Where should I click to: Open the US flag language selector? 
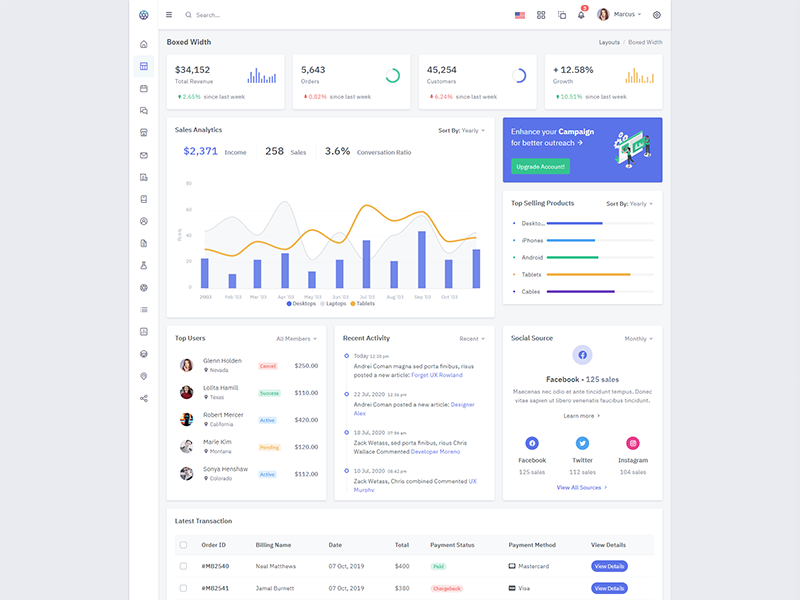click(x=520, y=15)
